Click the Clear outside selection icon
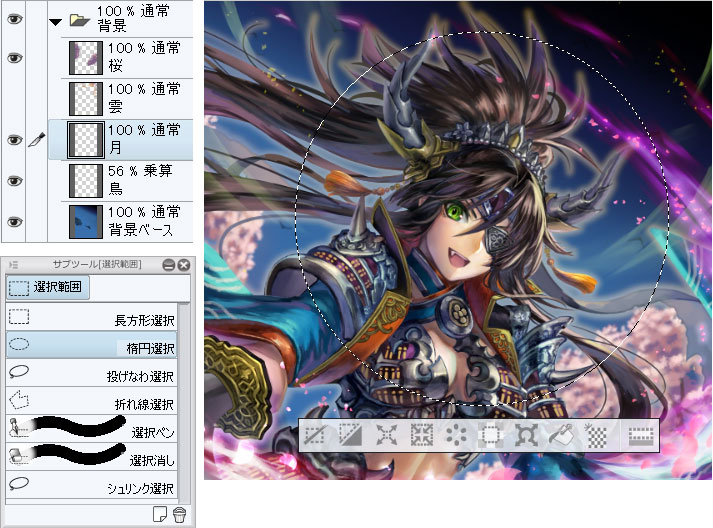The image size is (713, 528). click(492, 436)
